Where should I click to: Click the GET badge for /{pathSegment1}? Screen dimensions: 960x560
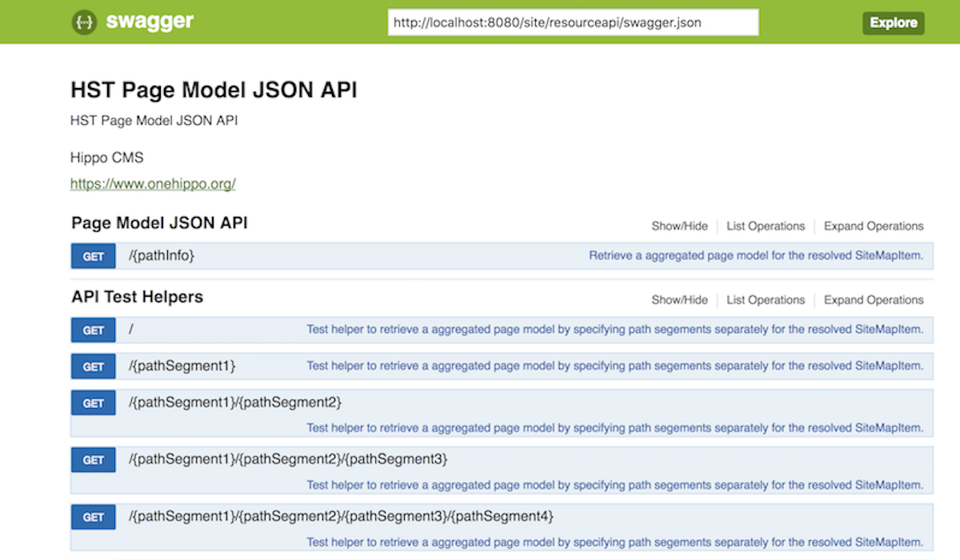point(94,366)
